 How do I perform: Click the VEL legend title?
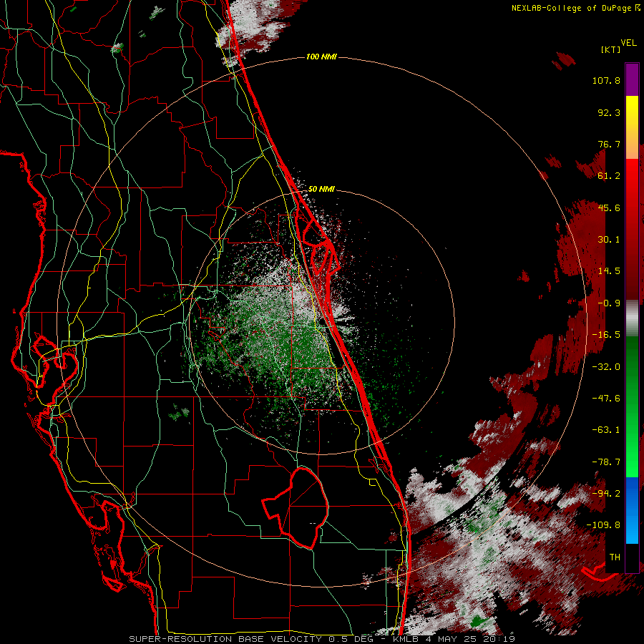point(628,43)
